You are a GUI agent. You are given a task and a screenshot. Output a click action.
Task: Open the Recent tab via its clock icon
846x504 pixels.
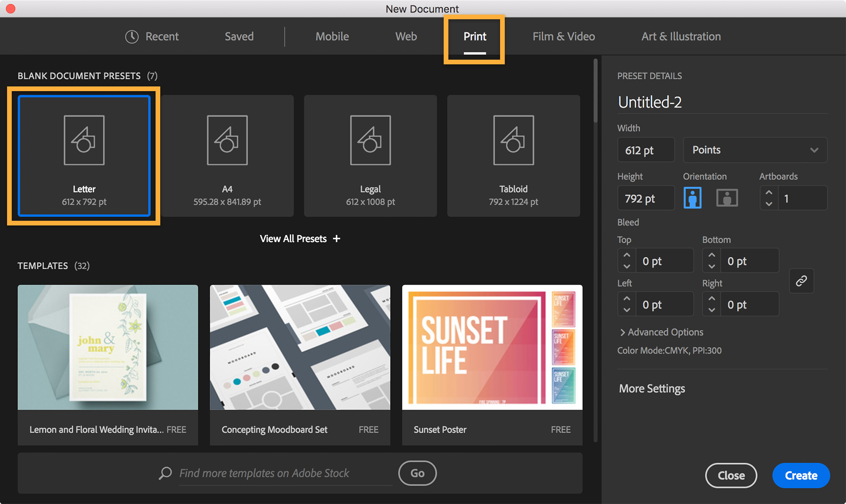132,36
